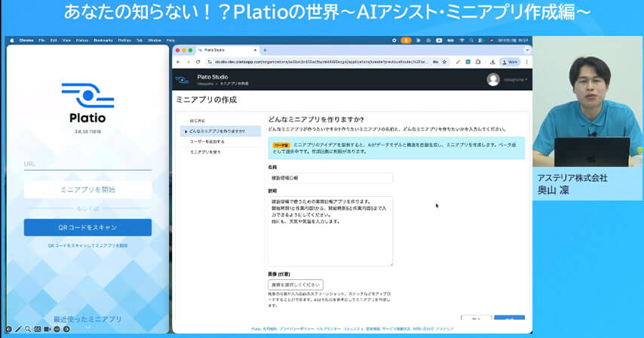This screenshot has height=338, width=644.
Task: Click the ミニアプリの作成 breadcrumb in the header
Action: pyautogui.click(x=234, y=84)
